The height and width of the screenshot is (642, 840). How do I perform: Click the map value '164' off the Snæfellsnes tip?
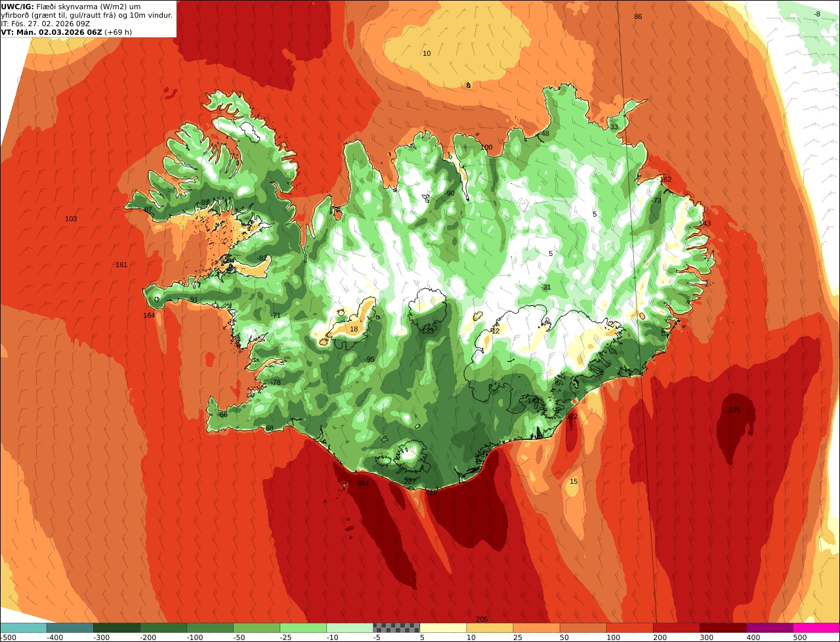coord(149,315)
